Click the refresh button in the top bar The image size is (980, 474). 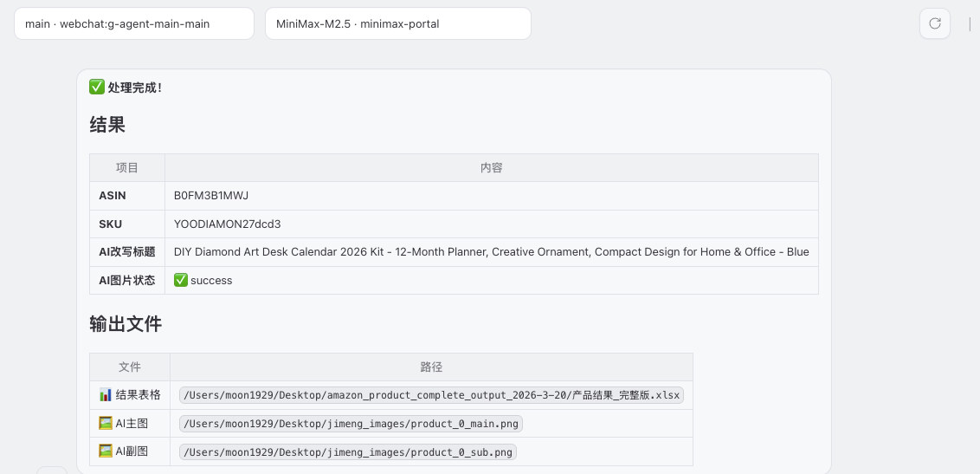coord(934,23)
